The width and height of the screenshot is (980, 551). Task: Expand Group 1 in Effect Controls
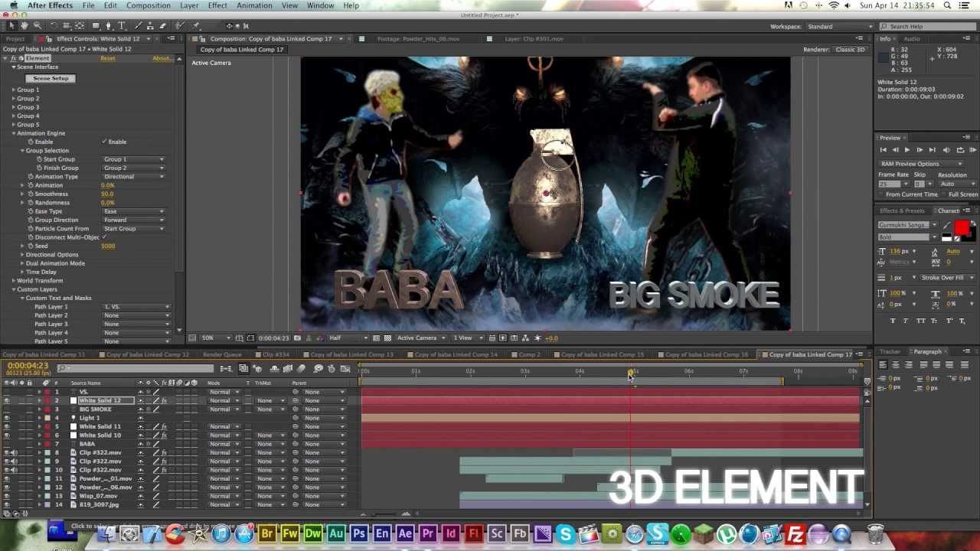click(13, 90)
